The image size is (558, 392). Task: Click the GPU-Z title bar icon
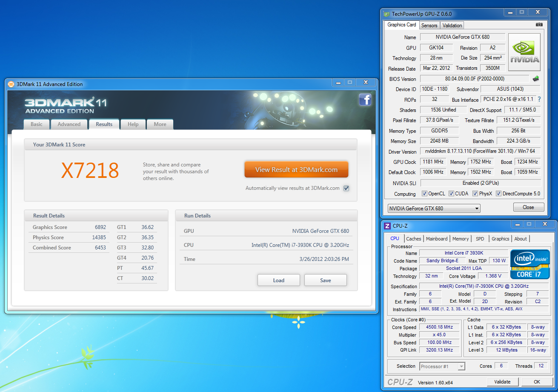pyautogui.click(x=387, y=14)
